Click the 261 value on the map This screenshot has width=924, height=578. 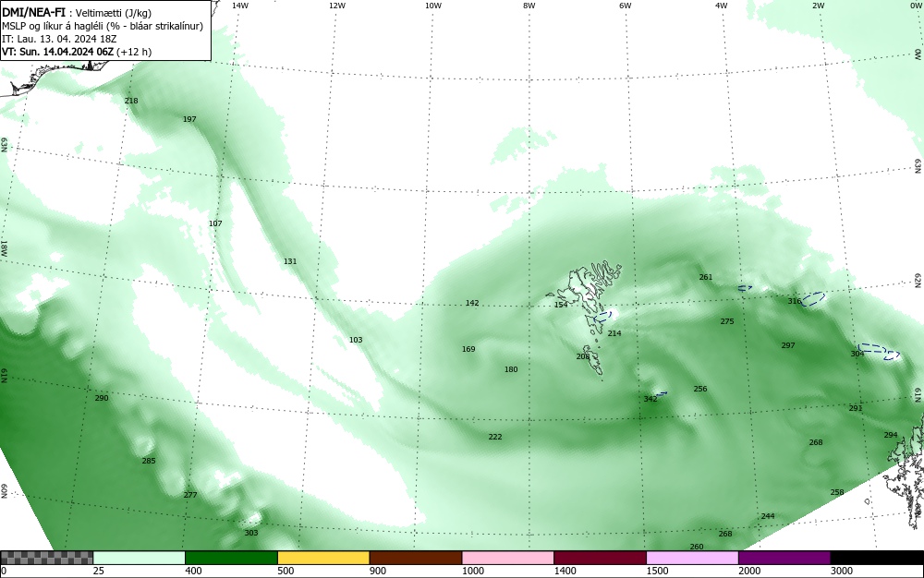tap(705, 277)
